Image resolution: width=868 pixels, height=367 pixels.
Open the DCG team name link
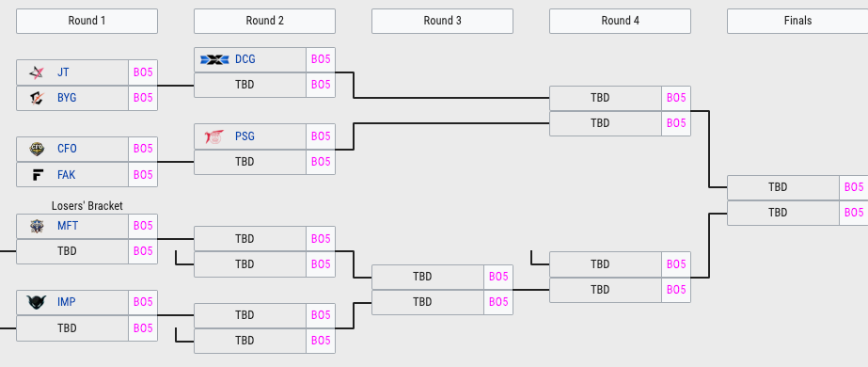pyautogui.click(x=245, y=59)
